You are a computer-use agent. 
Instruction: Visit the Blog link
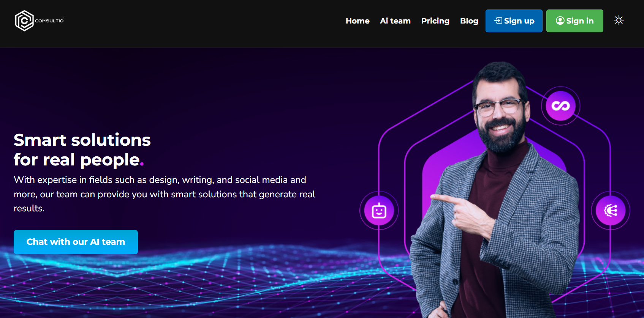pos(469,21)
